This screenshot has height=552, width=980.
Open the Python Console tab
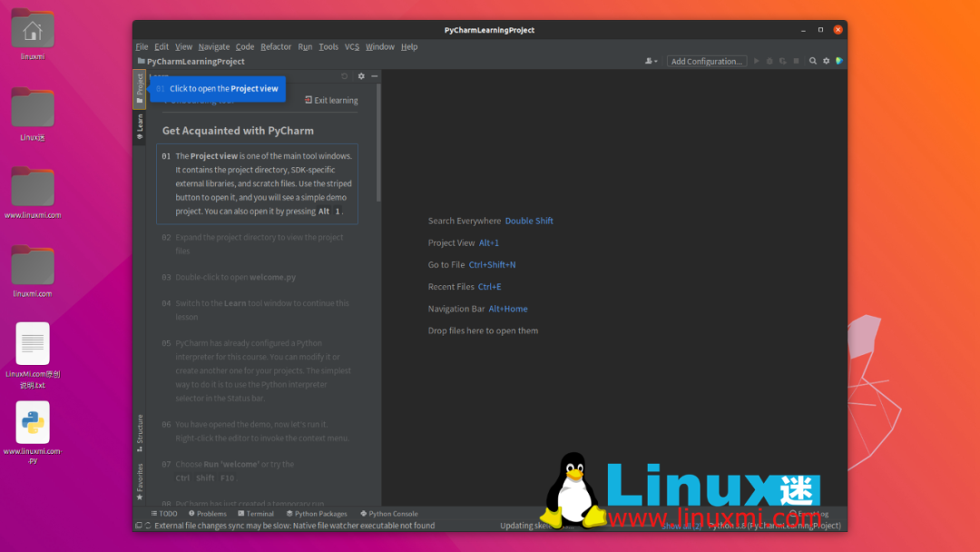(x=388, y=514)
